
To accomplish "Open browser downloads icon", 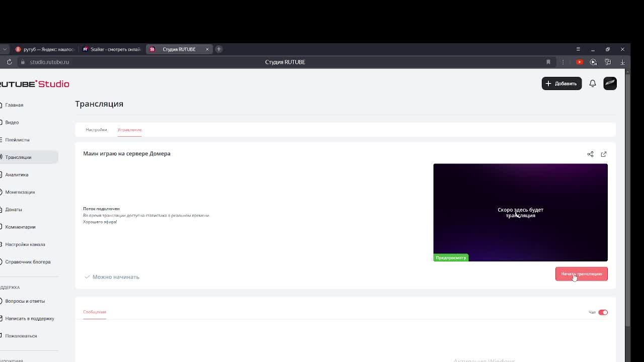I will point(622,62).
